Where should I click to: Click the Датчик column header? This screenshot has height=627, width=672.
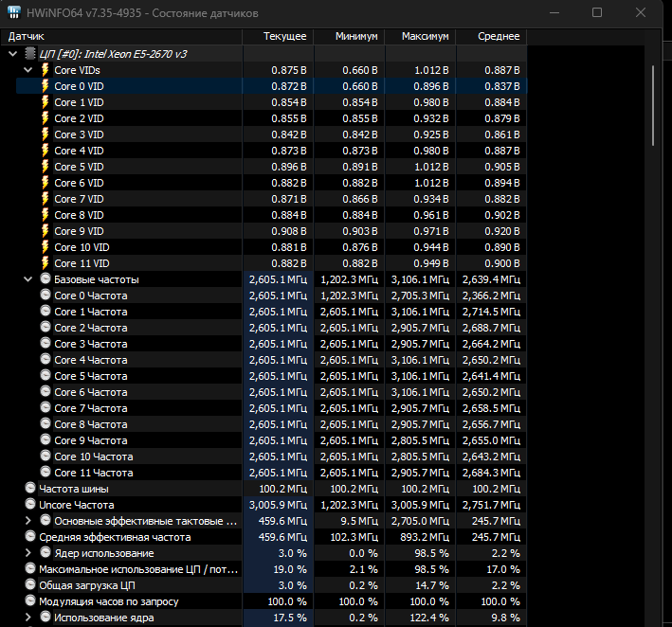(x=121, y=36)
